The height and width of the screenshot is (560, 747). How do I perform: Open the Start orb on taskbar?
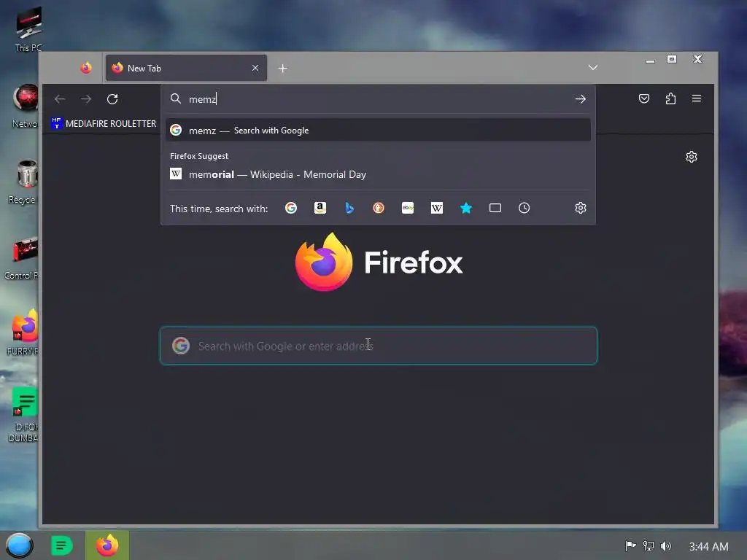(x=19, y=545)
